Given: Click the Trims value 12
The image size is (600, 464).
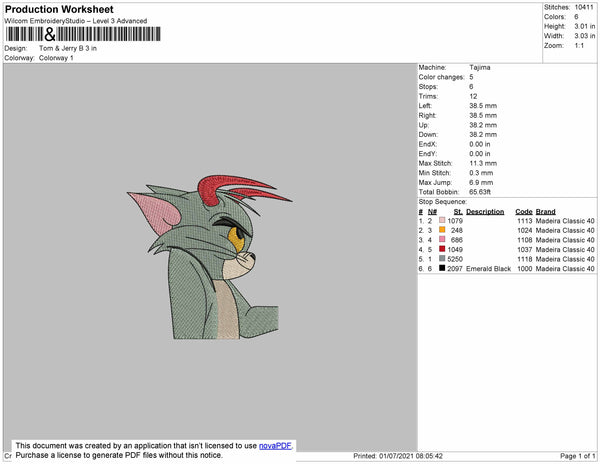Looking at the screenshot, I should 473,96.
